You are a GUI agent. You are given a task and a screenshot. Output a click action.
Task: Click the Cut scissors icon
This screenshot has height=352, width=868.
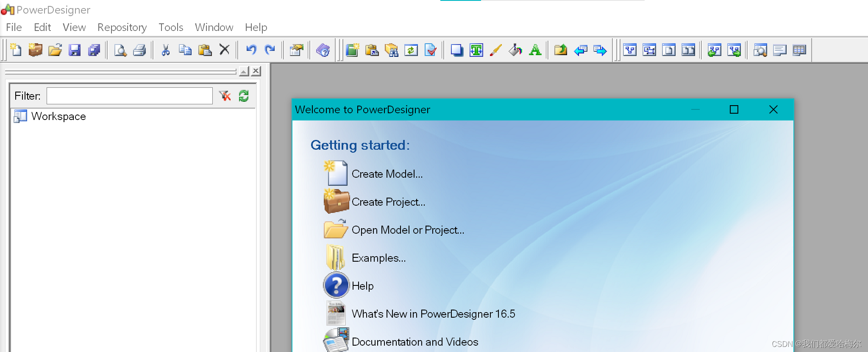click(165, 50)
